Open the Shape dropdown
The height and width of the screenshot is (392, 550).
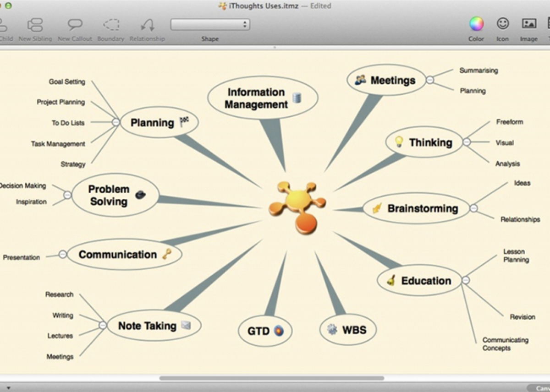[209, 25]
